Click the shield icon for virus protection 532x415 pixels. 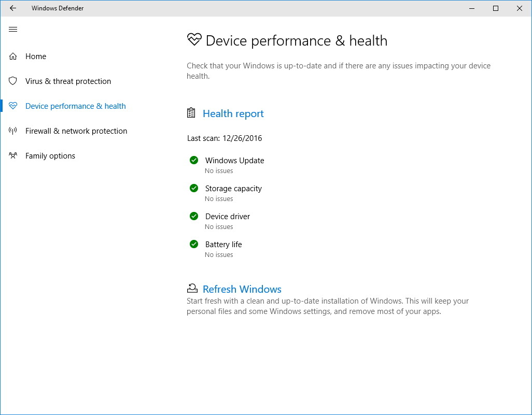pos(13,81)
